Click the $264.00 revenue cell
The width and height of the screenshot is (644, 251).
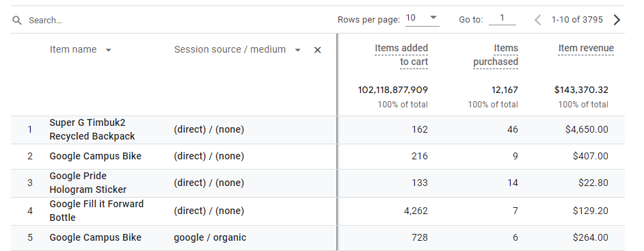tap(590, 237)
